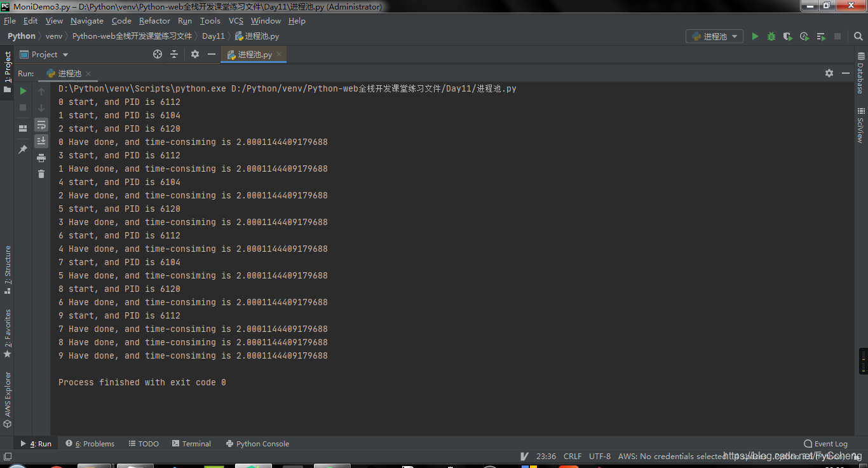Hide the Run panel with minus icon

click(x=846, y=74)
